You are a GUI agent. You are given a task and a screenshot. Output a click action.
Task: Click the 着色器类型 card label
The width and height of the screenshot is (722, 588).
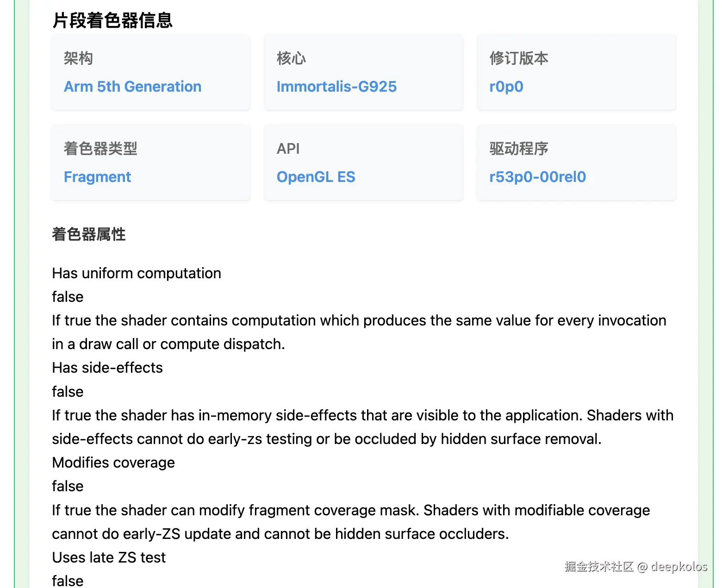[100, 149]
